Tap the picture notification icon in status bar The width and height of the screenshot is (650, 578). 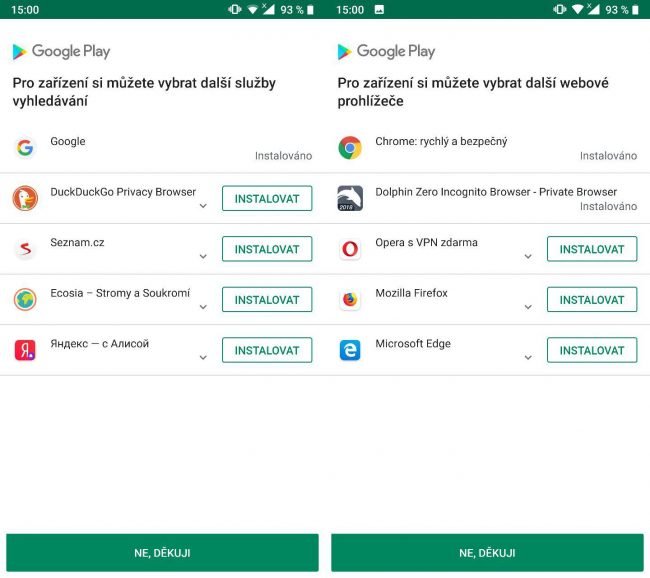[379, 10]
